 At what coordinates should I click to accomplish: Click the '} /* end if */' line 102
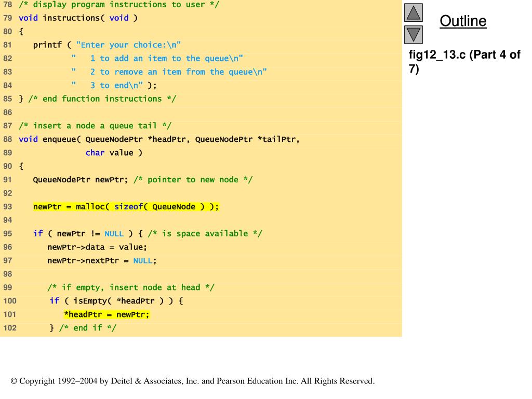(83, 328)
